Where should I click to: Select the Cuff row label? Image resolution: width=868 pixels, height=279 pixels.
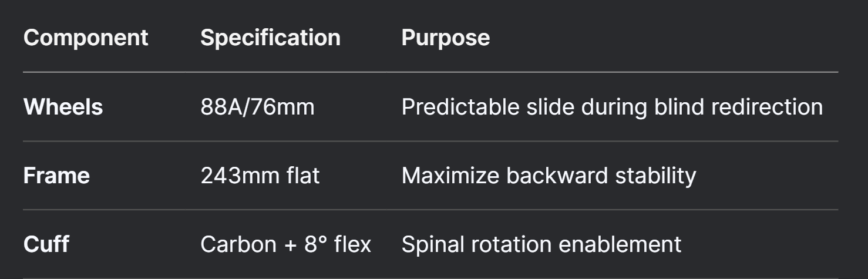coord(46,244)
